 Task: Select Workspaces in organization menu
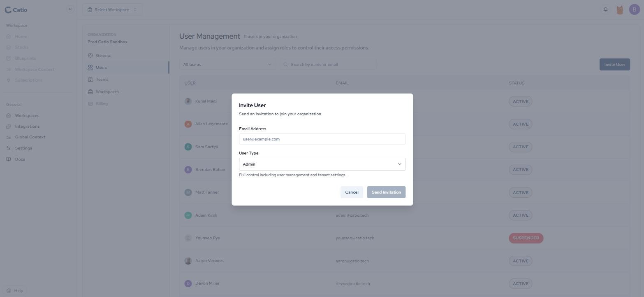107,92
